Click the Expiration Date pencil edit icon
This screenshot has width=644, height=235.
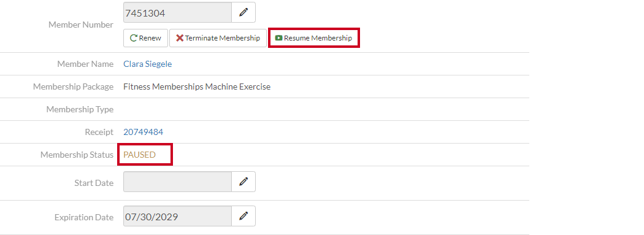click(x=243, y=216)
